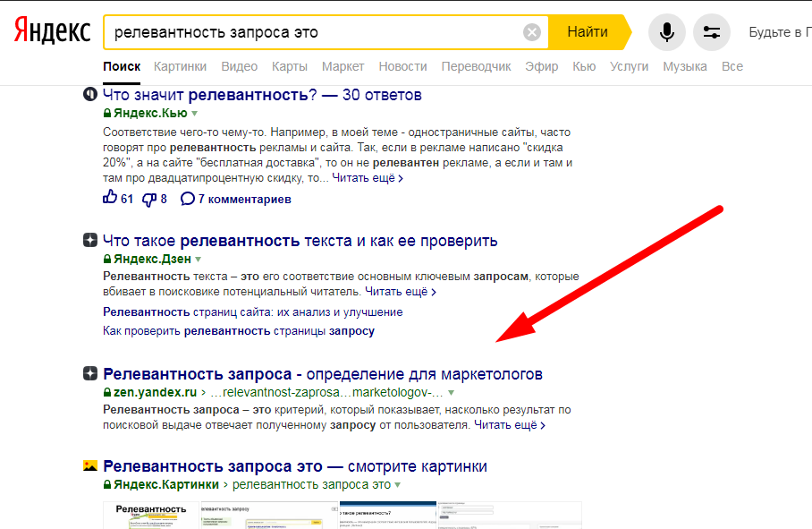The width and height of the screenshot is (812, 529).
Task: Click the thumbs-down icon with 8
Action: click(149, 199)
